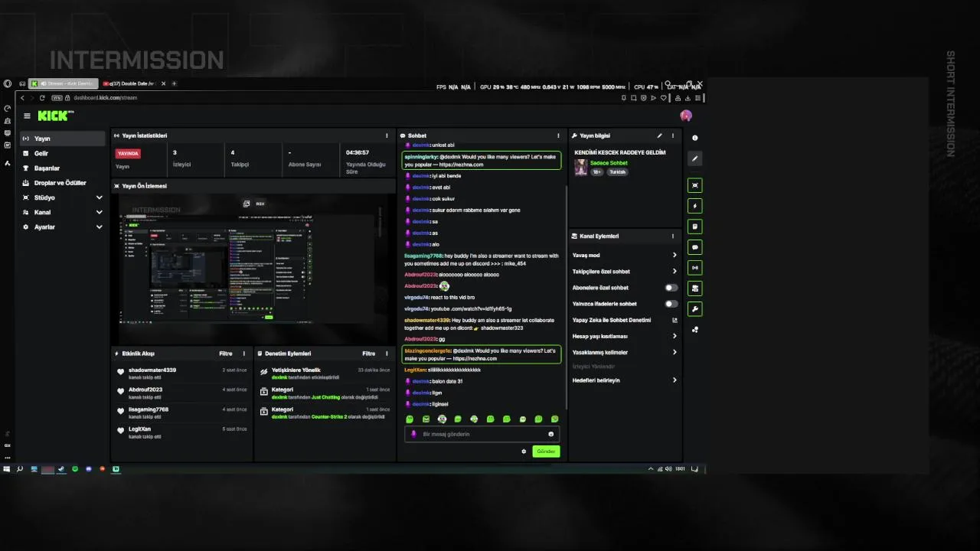
Task: Click the green chat bubble toolbar icon
Action: 695,247
